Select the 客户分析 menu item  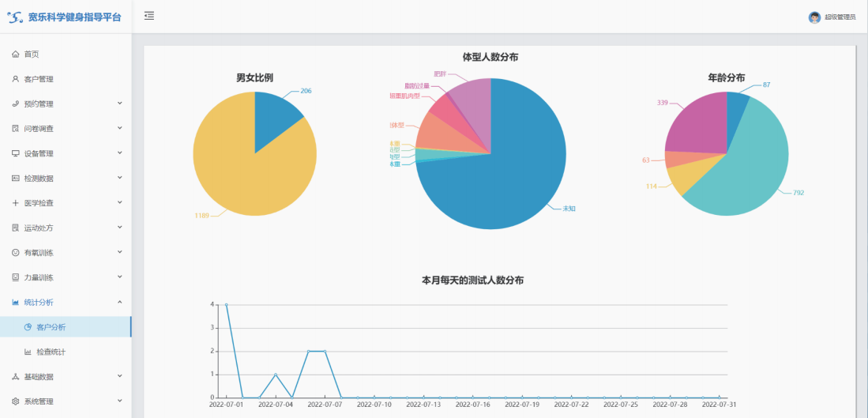[x=51, y=327]
